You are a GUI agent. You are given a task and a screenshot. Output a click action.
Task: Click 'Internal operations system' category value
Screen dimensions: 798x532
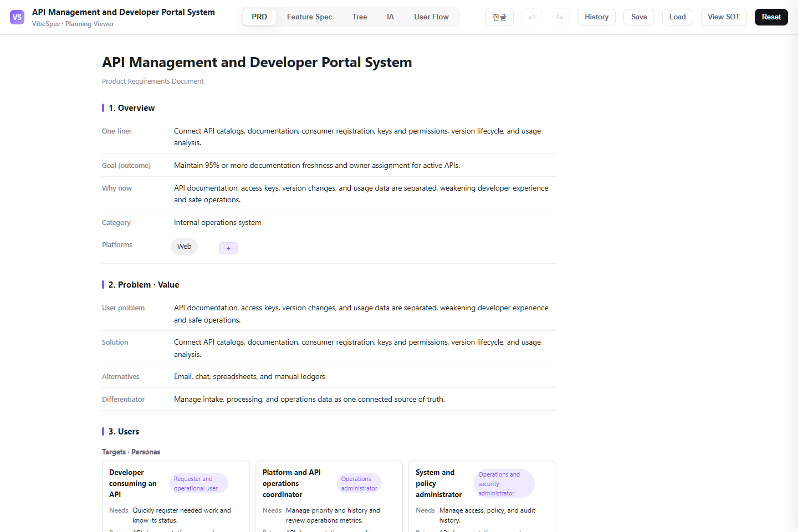218,222
